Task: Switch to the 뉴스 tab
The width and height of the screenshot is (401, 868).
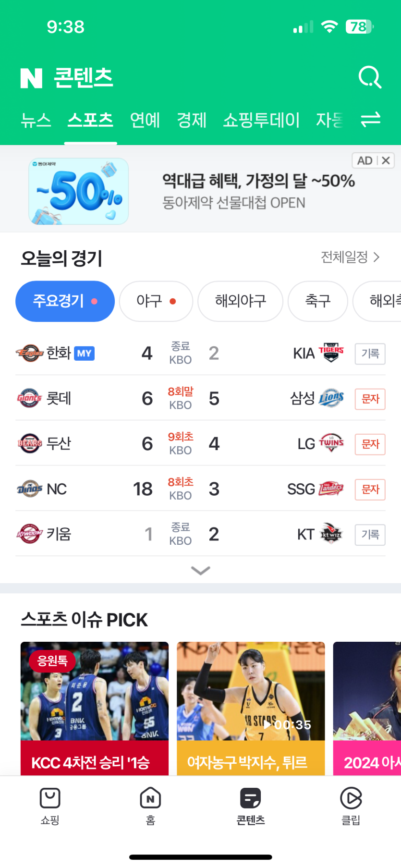Action: [36, 120]
